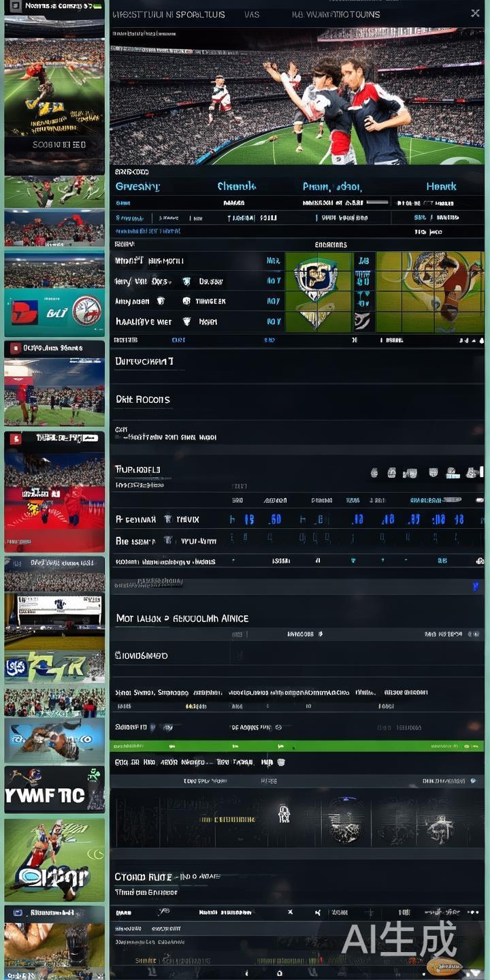Switch to the 'Chonuk' tab
490x980 pixels.
[236, 186]
